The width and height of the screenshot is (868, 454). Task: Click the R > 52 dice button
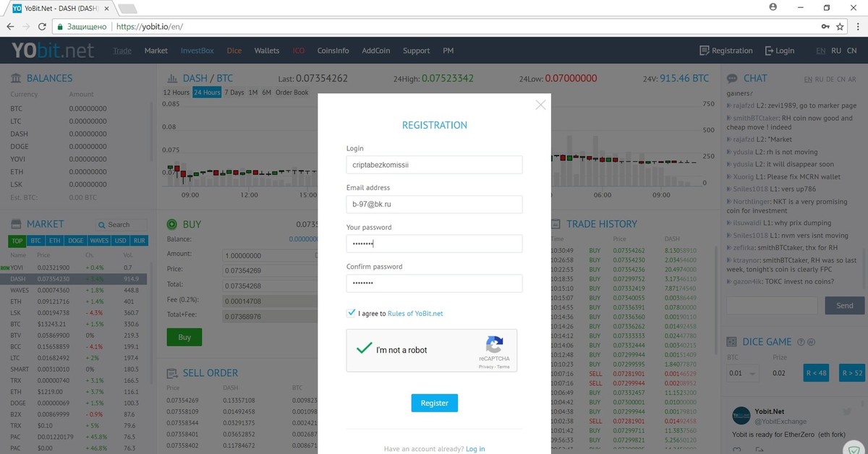pos(852,373)
